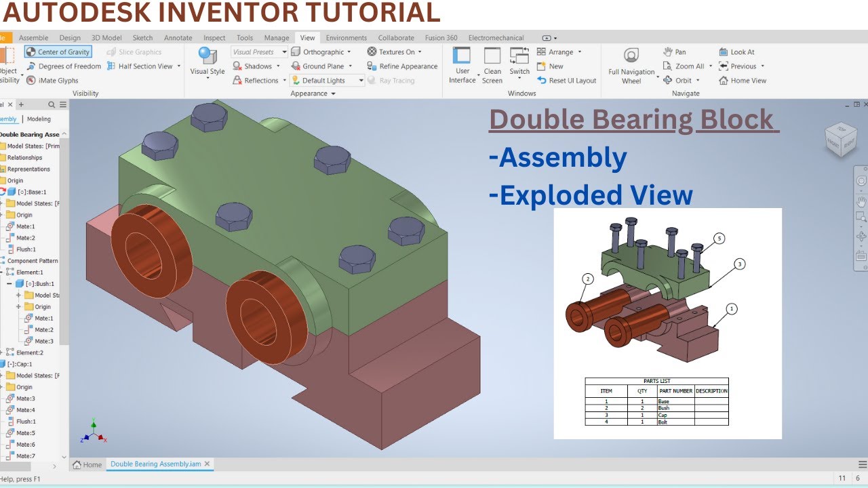Select Component Pattern in browser

click(33, 261)
